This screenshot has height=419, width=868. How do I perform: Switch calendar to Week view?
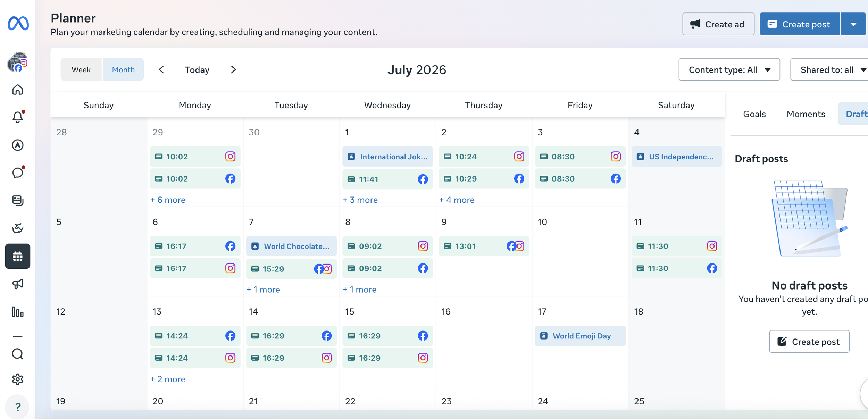(x=81, y=69)
